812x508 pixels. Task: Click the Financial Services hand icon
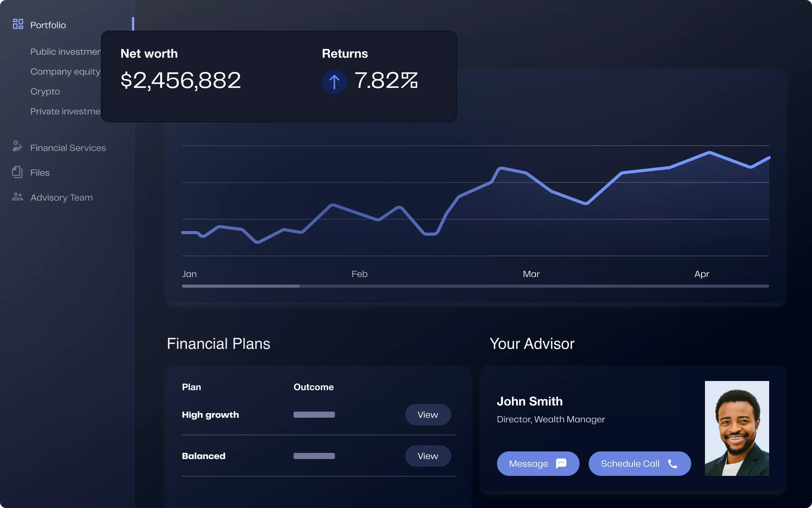17,147
